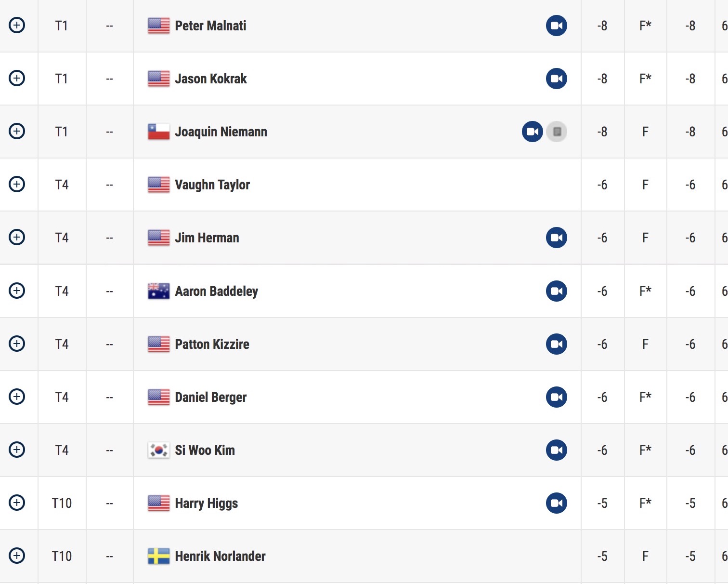Click the gray icon beside Joaquin Niemann's video
The height and width of the screenshot is (584, 728).
click(x=557, y=132)
